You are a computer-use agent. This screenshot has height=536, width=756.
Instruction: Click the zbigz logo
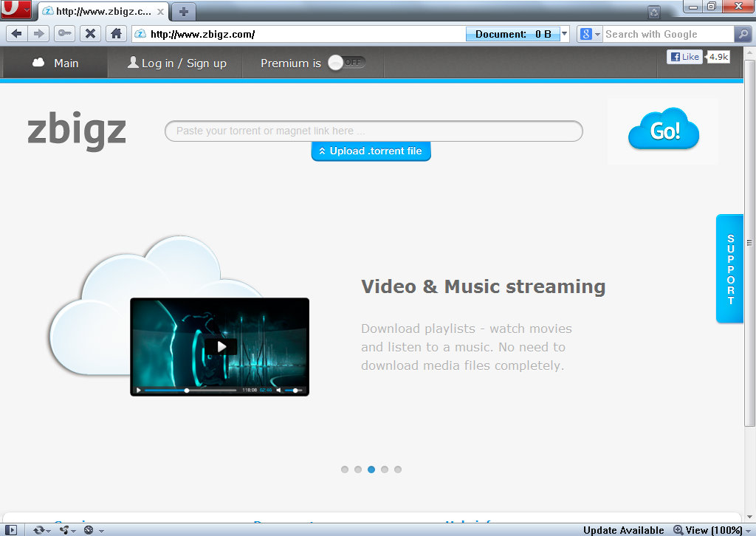[x=77, y=130]
